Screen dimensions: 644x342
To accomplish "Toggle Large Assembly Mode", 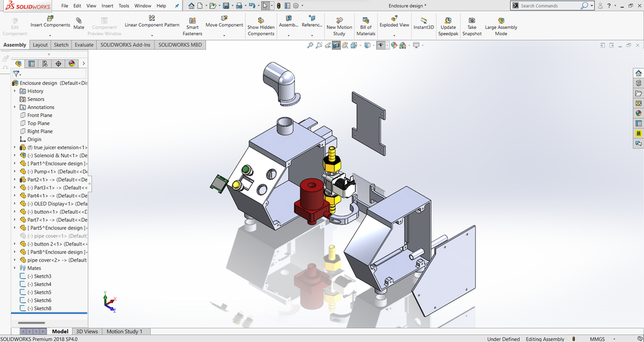I will [x=501, y=26].
